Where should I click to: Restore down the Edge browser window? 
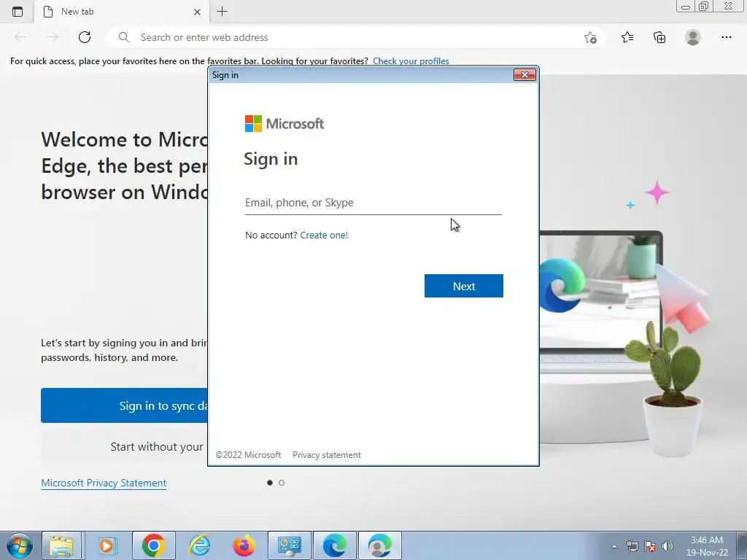[x=703, y=6]
